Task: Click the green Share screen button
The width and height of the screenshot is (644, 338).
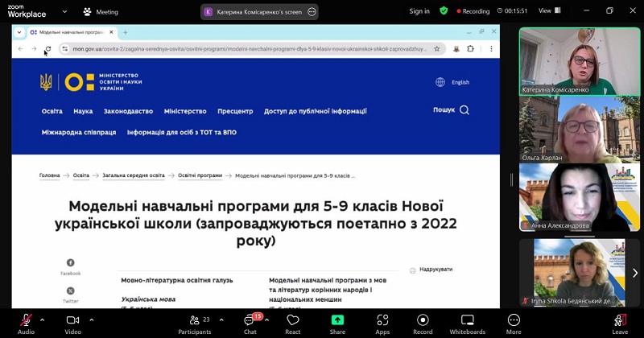Action: (x=337, y=324)
